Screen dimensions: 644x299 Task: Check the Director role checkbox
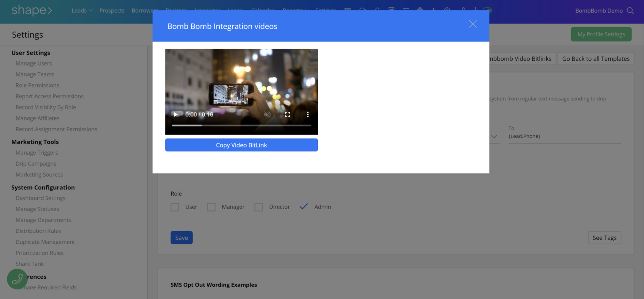click(259, 207)
